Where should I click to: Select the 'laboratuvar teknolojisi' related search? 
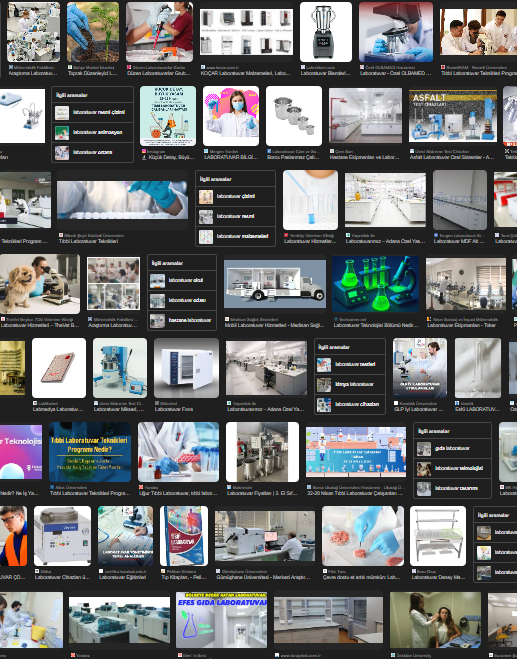point(452,469)
